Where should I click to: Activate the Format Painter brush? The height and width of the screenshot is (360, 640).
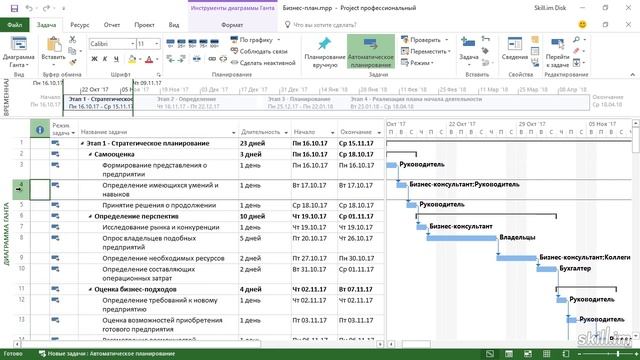[x=73, y=62]
